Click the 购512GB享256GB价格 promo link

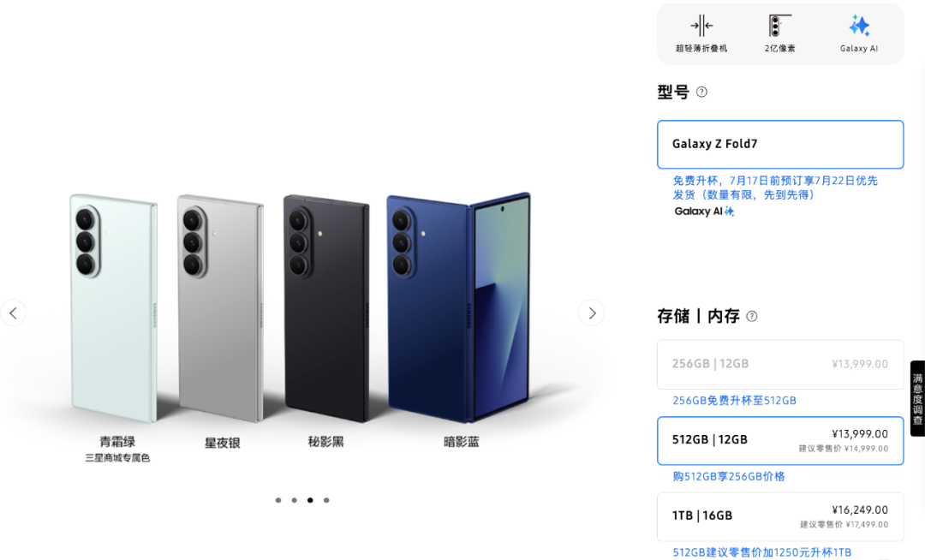click(x=729, y=476)
